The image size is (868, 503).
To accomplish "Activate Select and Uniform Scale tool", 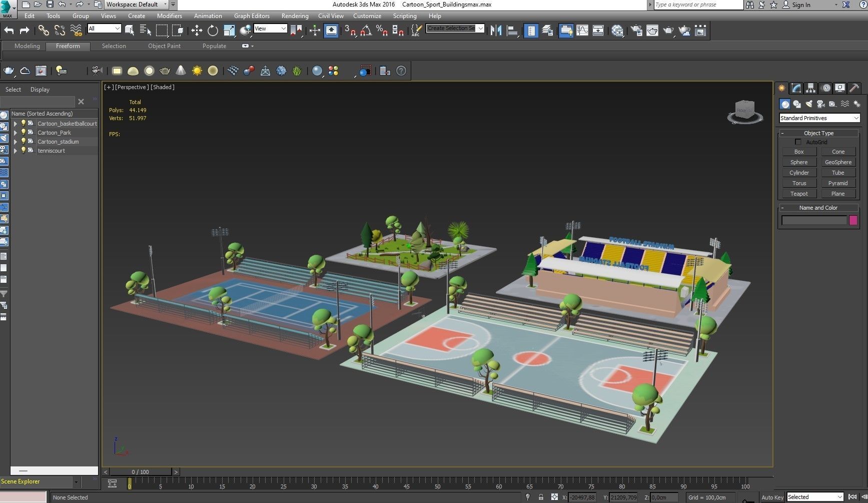I will (229, 31).
